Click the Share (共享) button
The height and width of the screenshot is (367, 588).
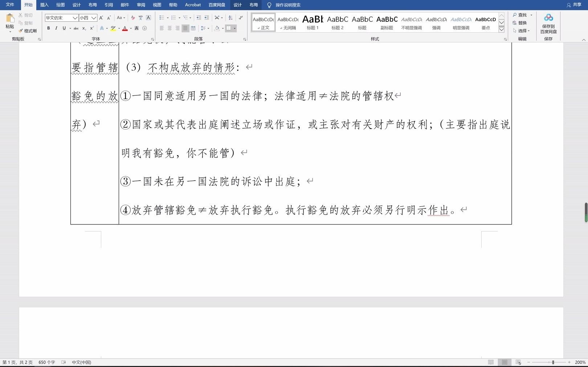pos(574,5)
